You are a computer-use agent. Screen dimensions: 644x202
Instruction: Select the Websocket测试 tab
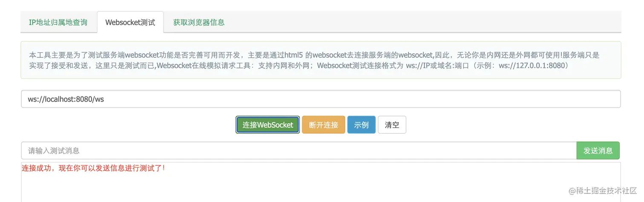(130, 22)
